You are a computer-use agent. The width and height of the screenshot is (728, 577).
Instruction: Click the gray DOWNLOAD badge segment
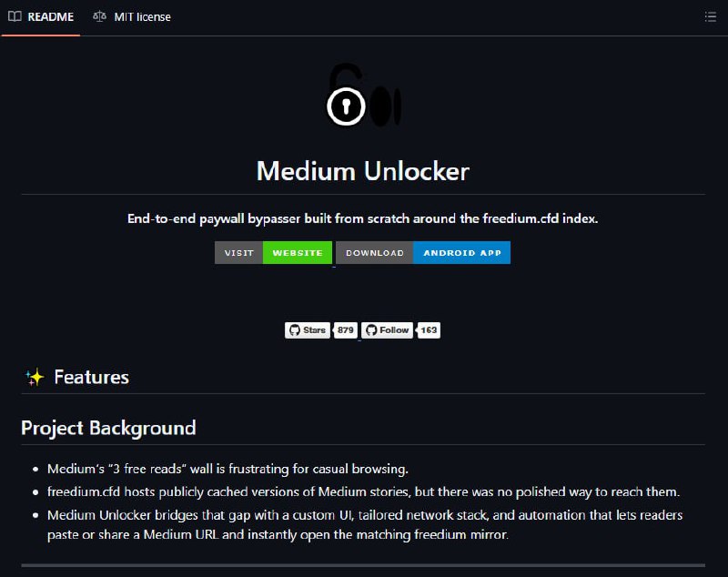(374, 252)
